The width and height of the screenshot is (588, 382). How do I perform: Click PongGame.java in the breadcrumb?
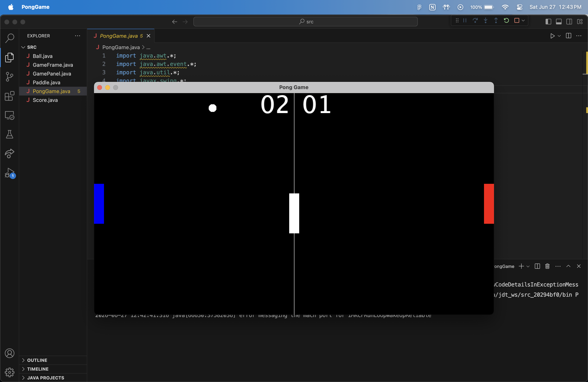tap(121, 47)
